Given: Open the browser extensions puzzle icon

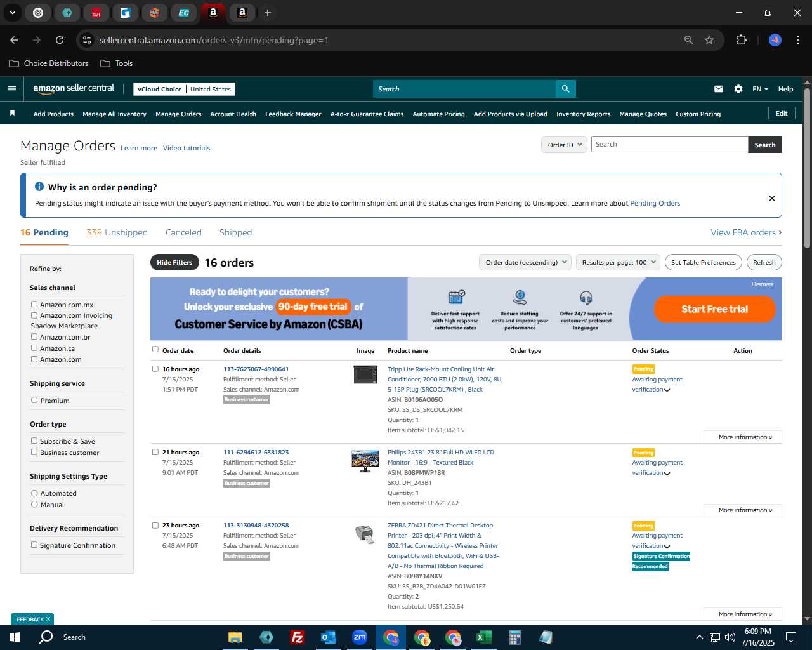Looking at the screenshot, I should tap(741, 40).
